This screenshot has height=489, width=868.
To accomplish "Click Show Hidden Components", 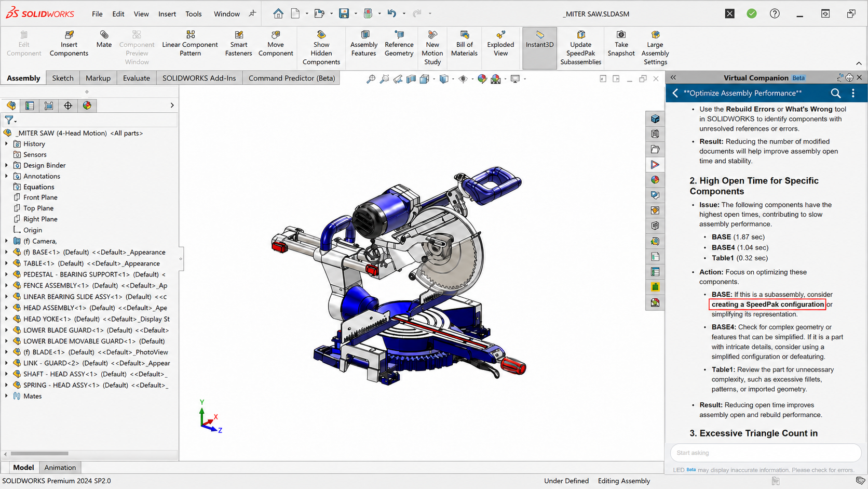I will [x=321, y=48].
